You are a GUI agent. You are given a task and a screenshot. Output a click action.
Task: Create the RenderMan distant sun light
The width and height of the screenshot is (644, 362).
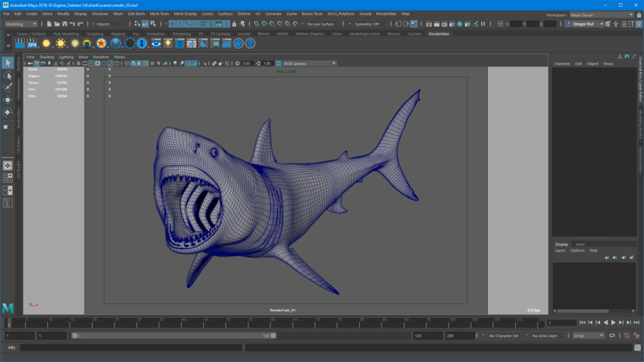pos(60,43)
